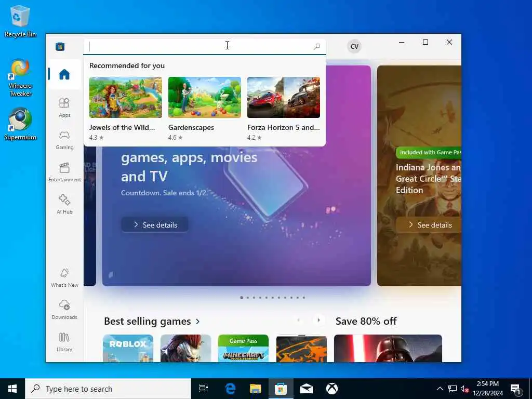This screenshot has width=532, height=399.
Task: Open the Minecraft Game Pass tile
Action: coord(243,348)
